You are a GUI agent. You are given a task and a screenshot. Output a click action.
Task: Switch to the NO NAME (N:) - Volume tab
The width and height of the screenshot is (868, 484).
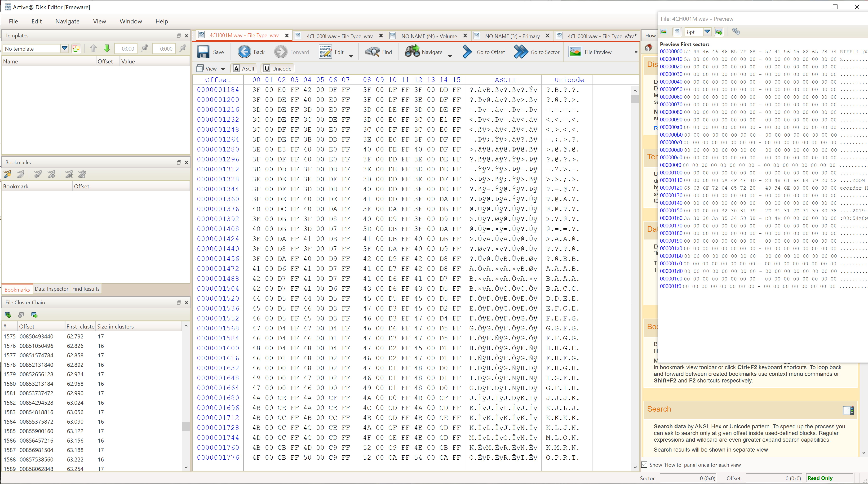tap(429, 36)
